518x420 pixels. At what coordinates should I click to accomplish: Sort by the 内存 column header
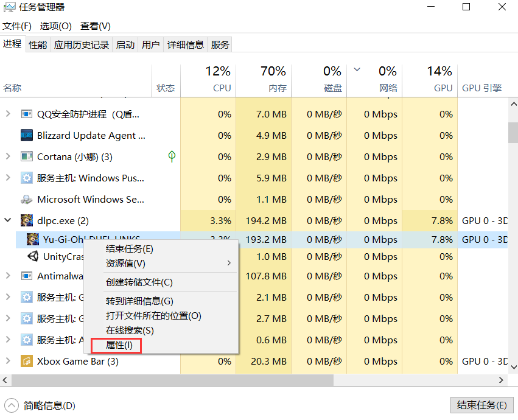[x=264, y=80]
